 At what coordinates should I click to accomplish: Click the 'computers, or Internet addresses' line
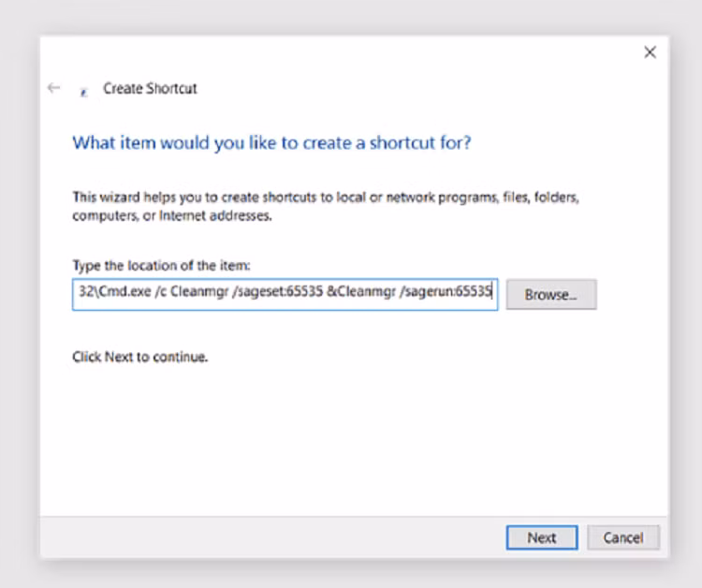172,215
